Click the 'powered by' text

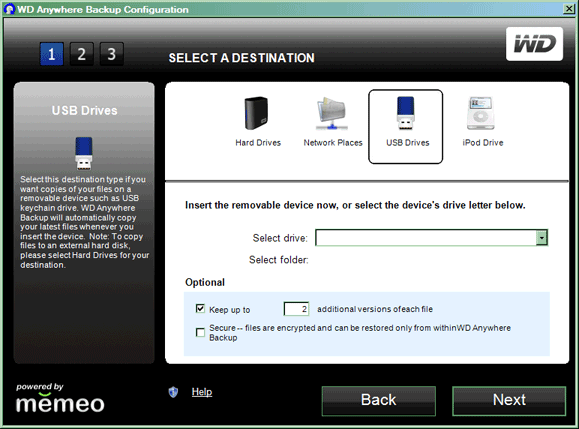[40, 387]
